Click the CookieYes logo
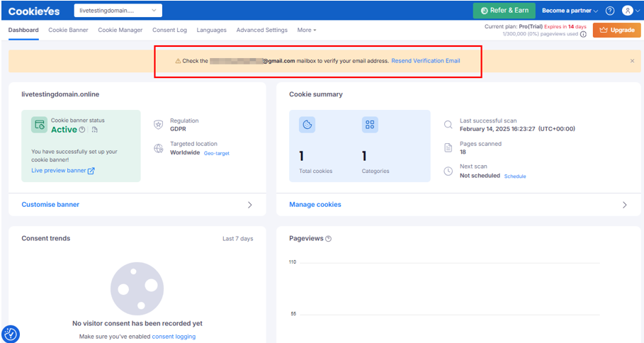The image size is (644, 343). 34,11
